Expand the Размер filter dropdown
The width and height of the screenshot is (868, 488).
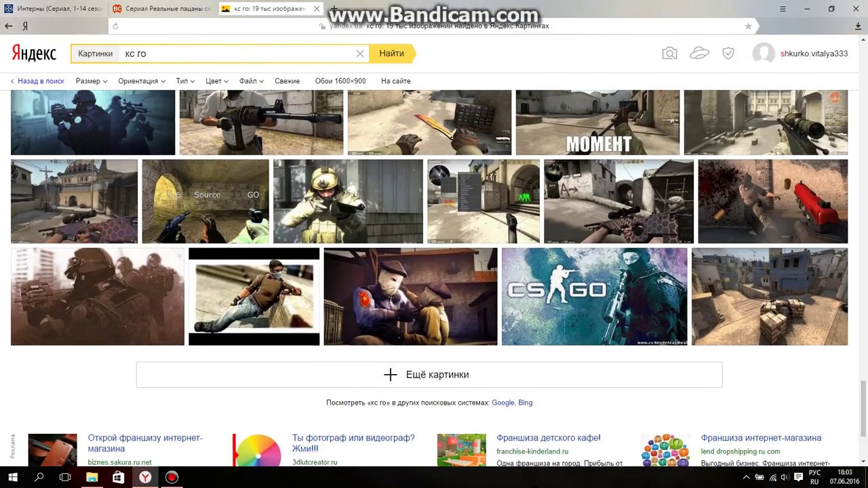tap(92, 81)
